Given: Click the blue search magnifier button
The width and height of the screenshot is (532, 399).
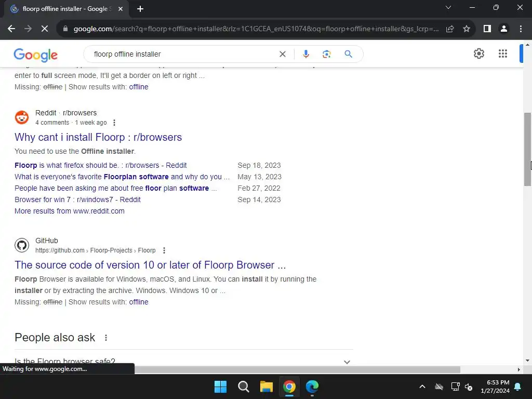Looking at the screenshot, I should 348,54.
